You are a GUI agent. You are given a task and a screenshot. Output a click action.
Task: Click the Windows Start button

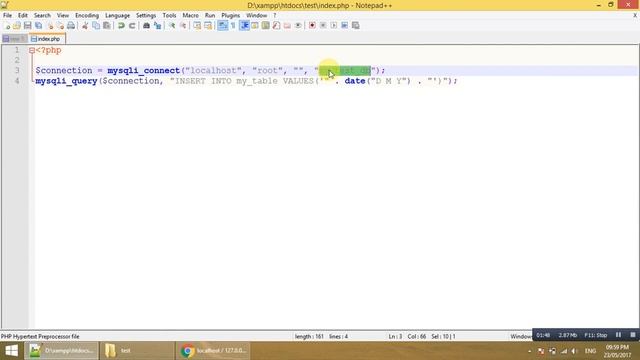click(x=11, y=351)
